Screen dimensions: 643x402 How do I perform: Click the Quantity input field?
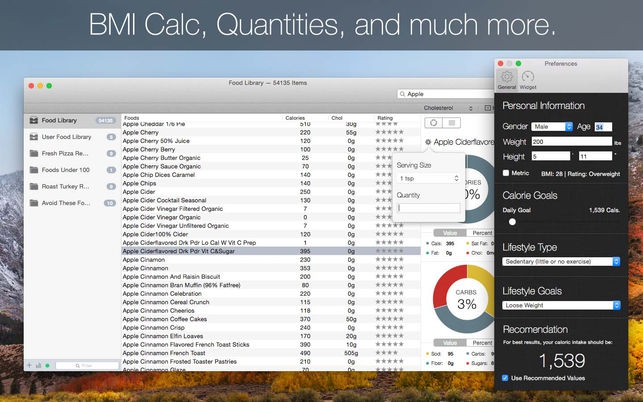tap(429, 208)
